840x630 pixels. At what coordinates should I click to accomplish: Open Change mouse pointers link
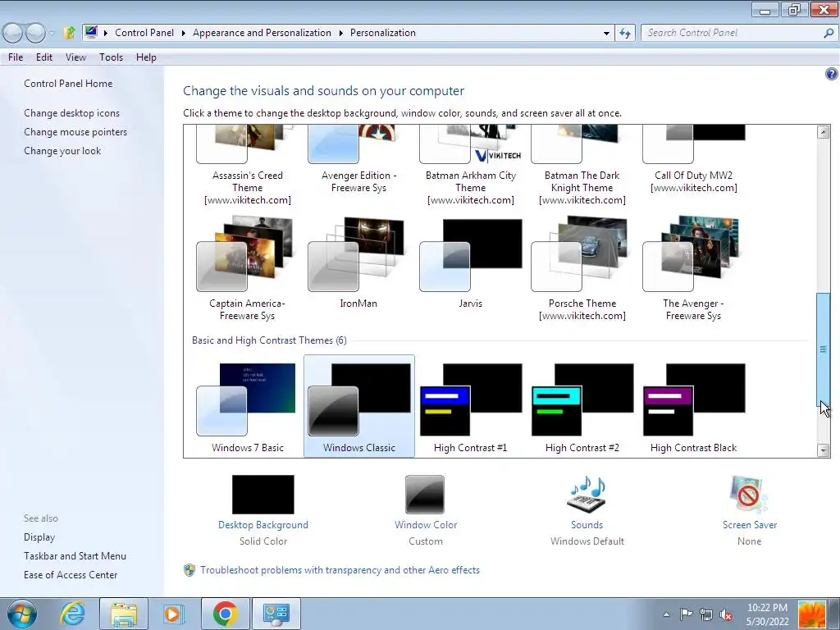click(75, 132)
